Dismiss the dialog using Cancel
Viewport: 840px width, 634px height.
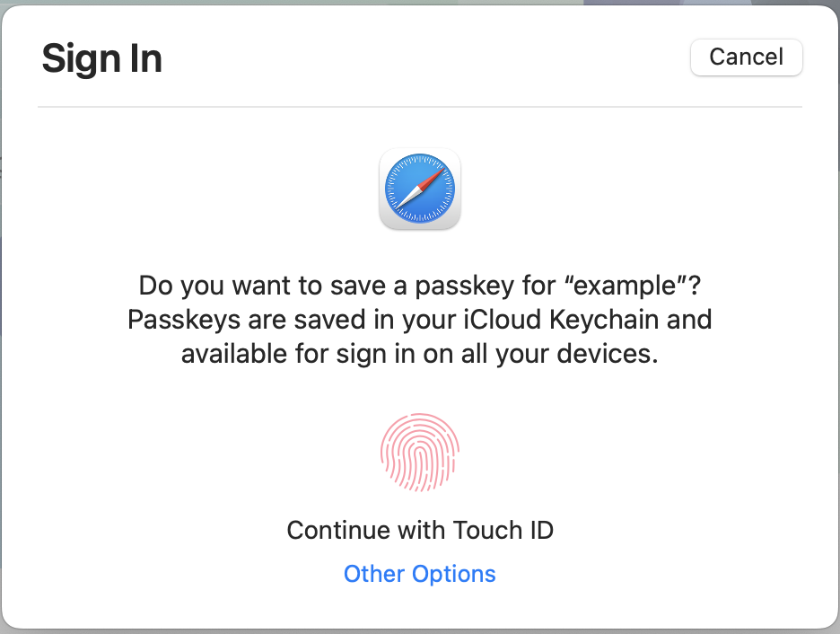746,57
